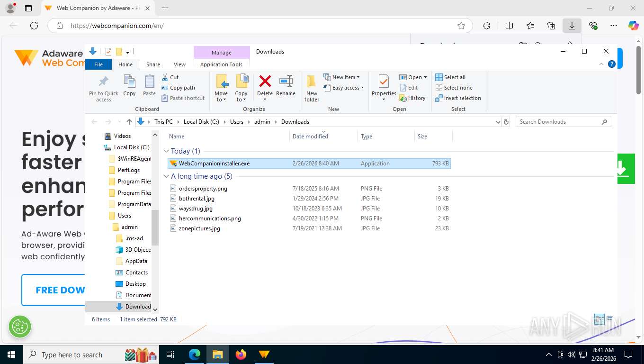Switch to the Share tab
The height and width of the screenshot is (364, 644).
(153, 64)
